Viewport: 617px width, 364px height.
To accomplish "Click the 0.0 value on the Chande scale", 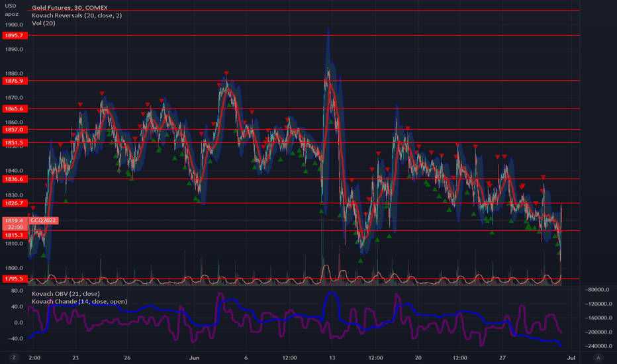I will point(19,322).
